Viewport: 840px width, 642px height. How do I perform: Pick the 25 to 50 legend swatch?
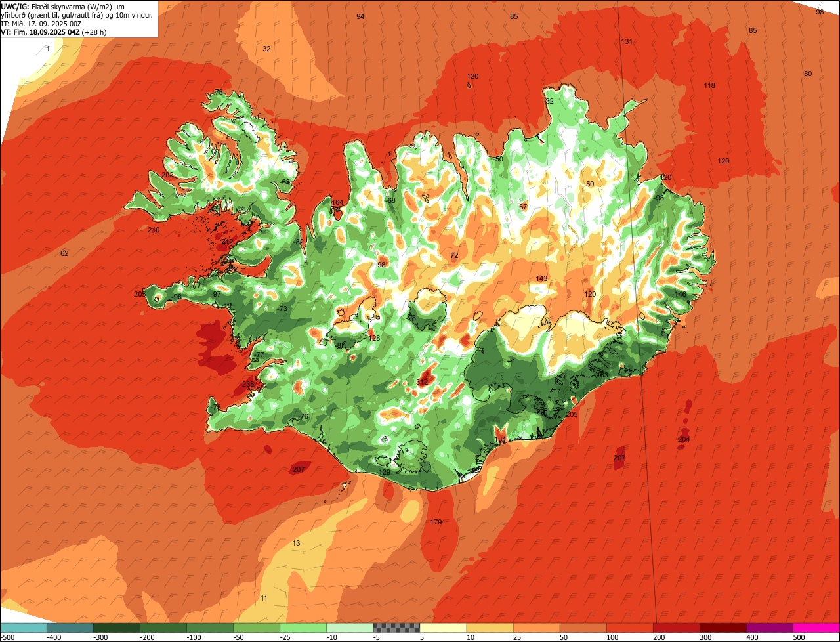click(536, 628)
